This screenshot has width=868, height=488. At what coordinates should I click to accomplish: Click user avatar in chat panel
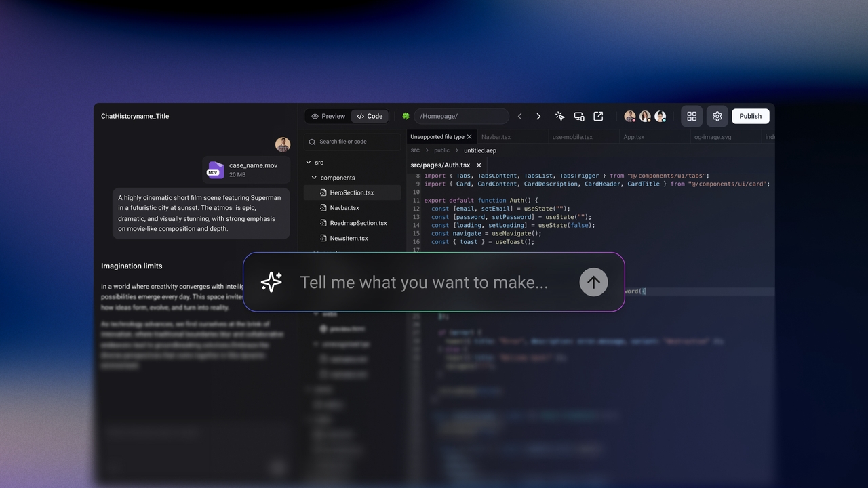283,144
